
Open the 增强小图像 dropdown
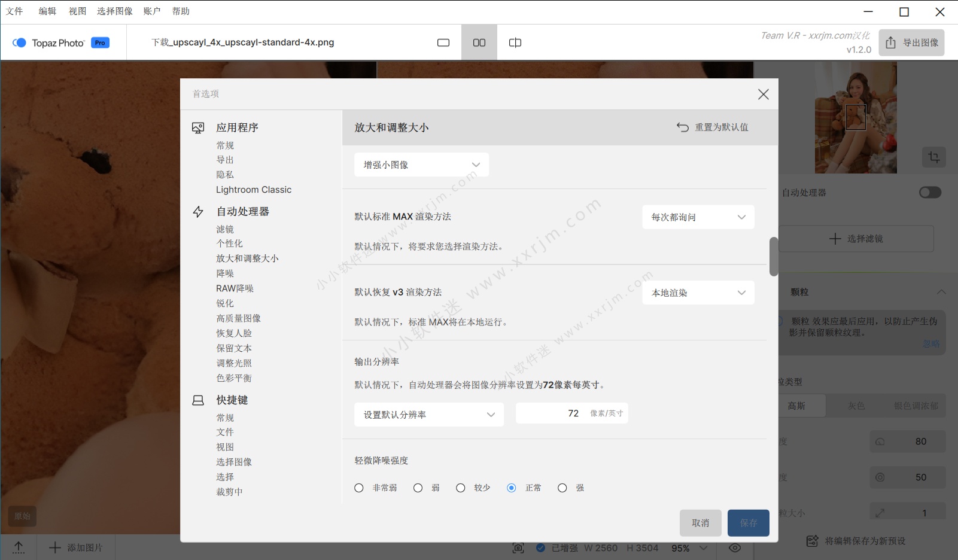(x=421, y=165)
